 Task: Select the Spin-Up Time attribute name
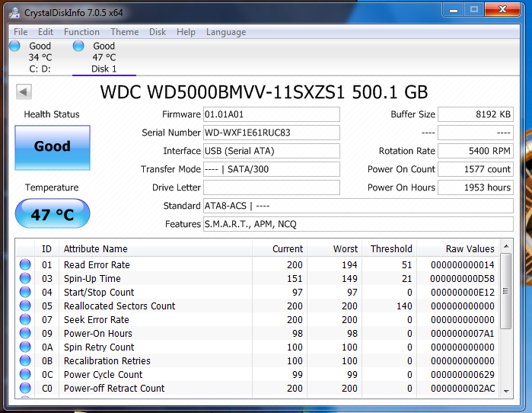[x=92, y=278]
